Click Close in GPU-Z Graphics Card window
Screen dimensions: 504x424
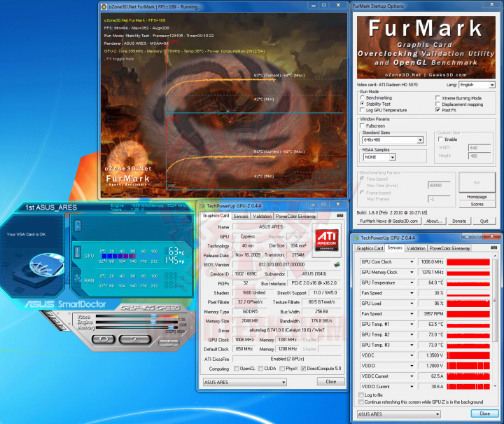(330, 381)
